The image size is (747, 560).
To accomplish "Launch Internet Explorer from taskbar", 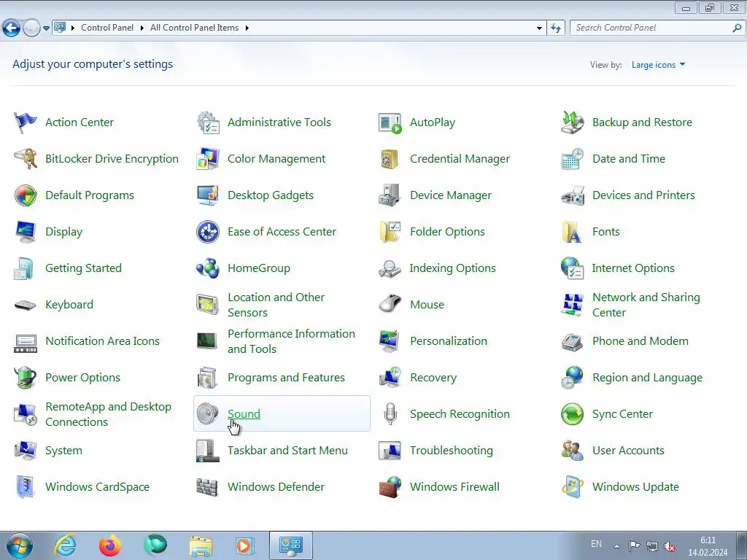I will coord(65,545).
